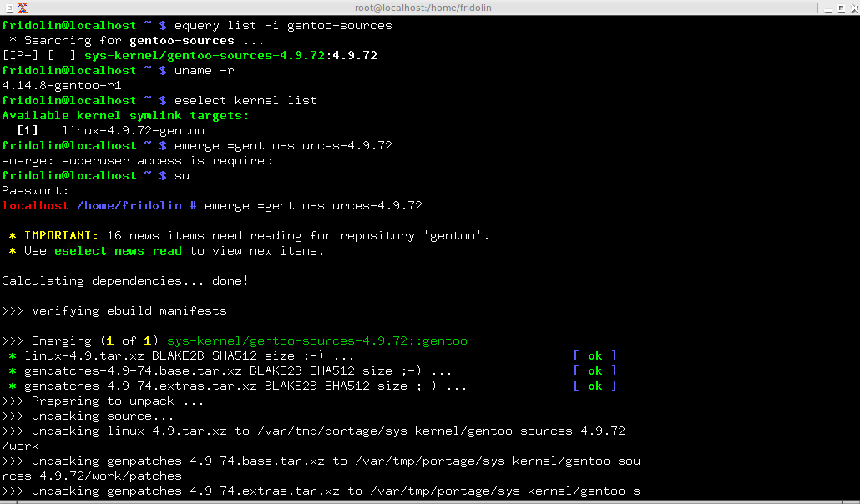This screenshot has width=860, height=504.
Task: Click the 'Unpacking source...' line
Action: (88, 416)
